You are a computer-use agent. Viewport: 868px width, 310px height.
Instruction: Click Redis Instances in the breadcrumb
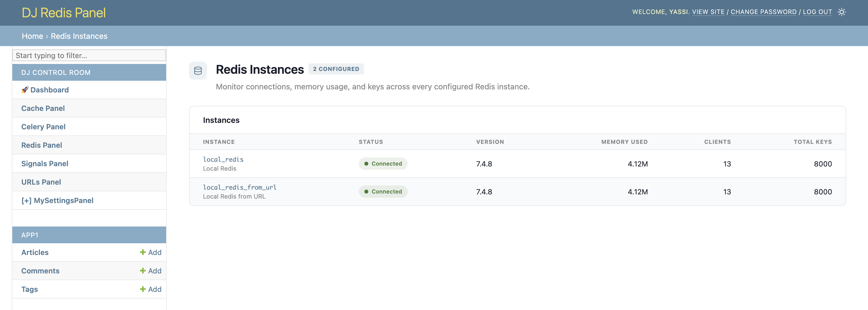[79, 36]
